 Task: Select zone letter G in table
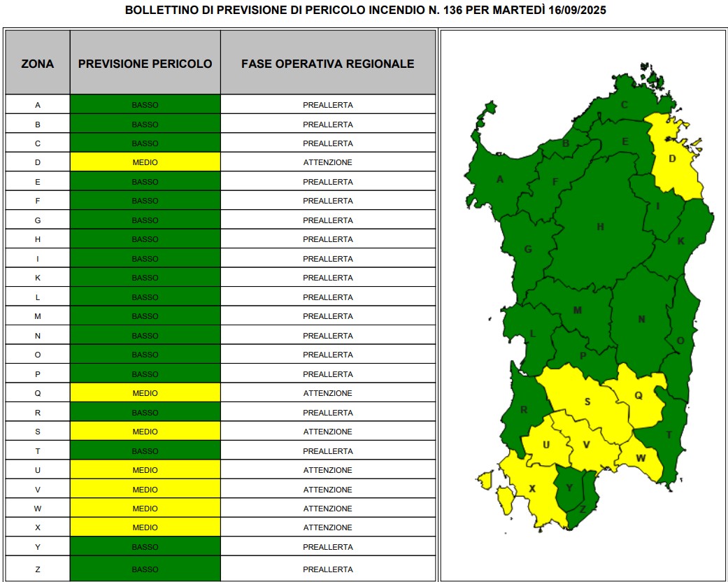click(x=38, y=220)
